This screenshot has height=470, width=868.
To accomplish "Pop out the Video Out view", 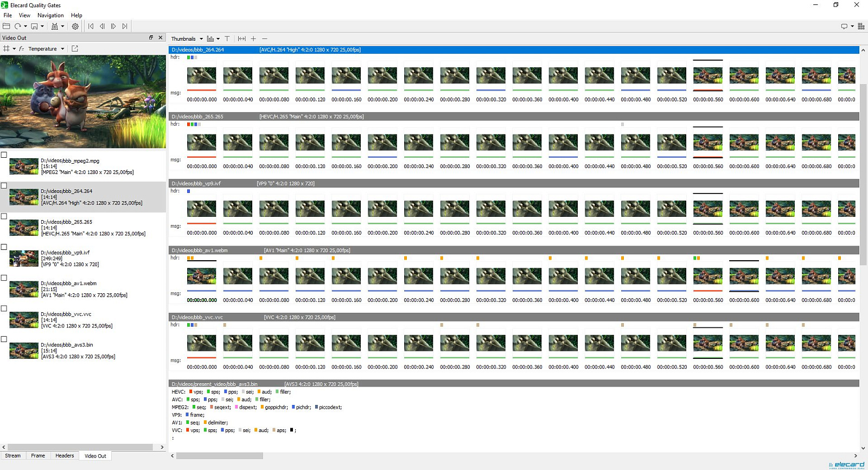I will coord(75,49).
